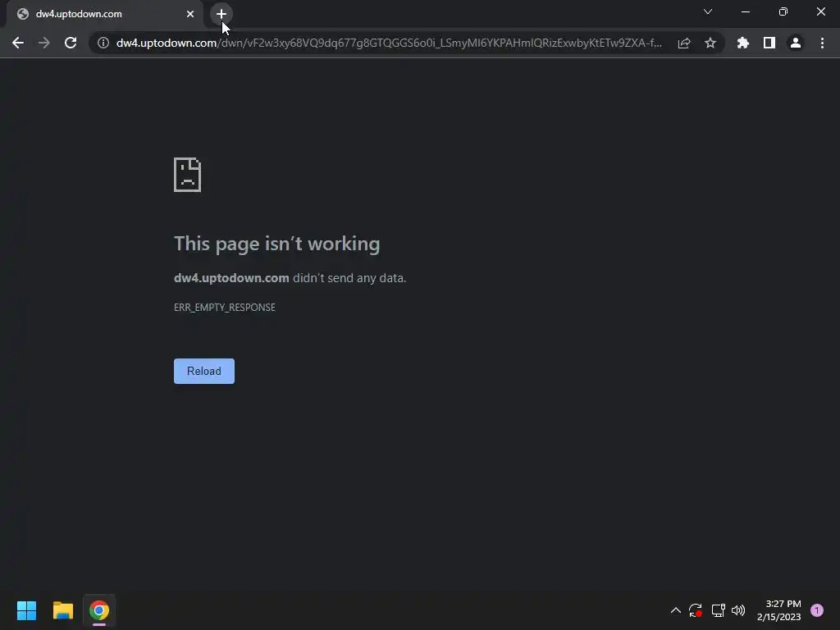Open the network status tray icon

pyautogui.click(x=718, y=610)
